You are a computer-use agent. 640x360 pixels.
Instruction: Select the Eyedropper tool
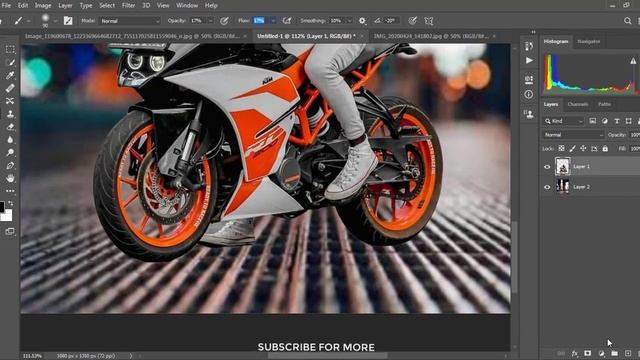[x=10, y=75]
